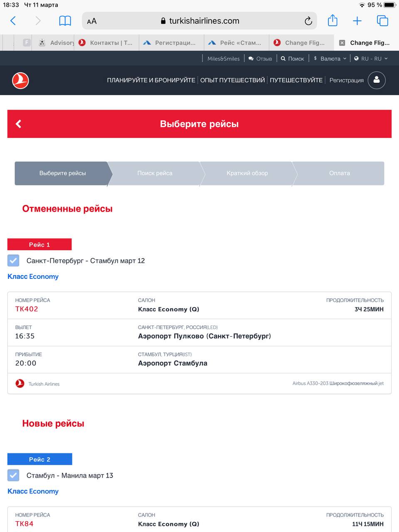399x532 pixels.
Task: Switch to the inactive Change Flig... tab
Action: tap(301, 43)
